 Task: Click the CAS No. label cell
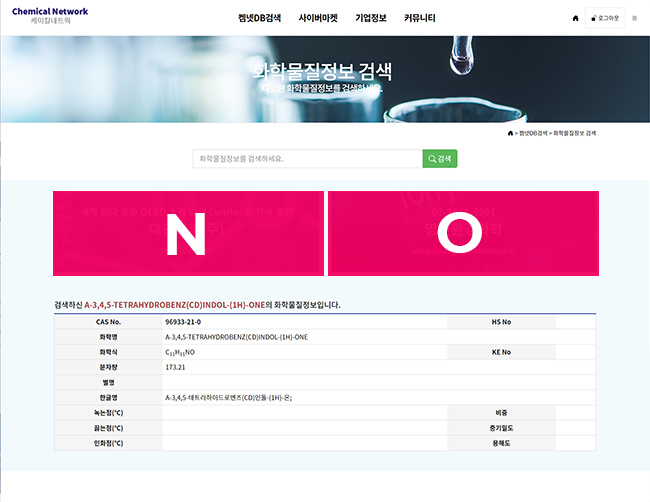click(108, 322)
